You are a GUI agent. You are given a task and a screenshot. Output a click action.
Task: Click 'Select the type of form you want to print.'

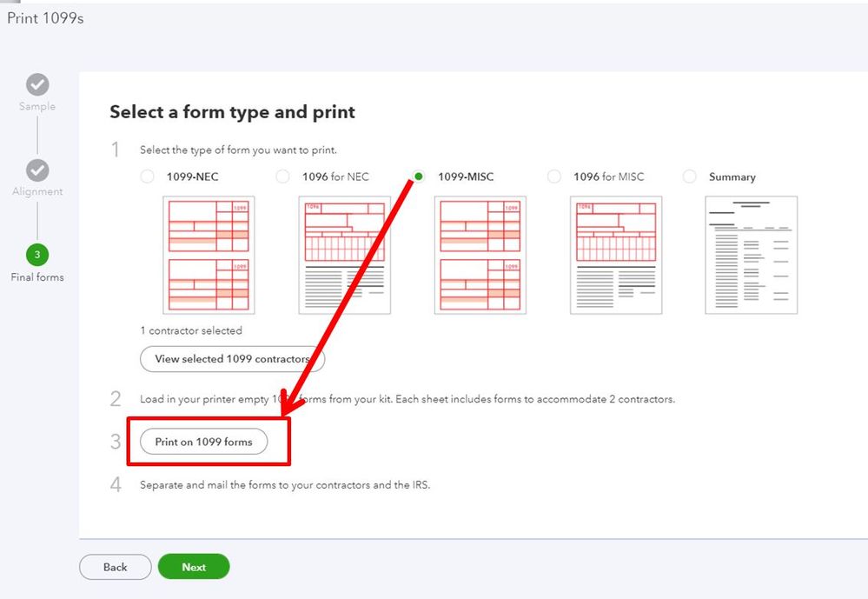tap(238, 150)
